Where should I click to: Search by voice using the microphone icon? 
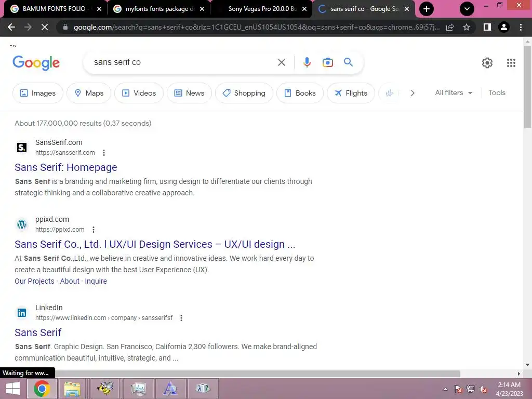pyautogui.click(x=307, y=62)
